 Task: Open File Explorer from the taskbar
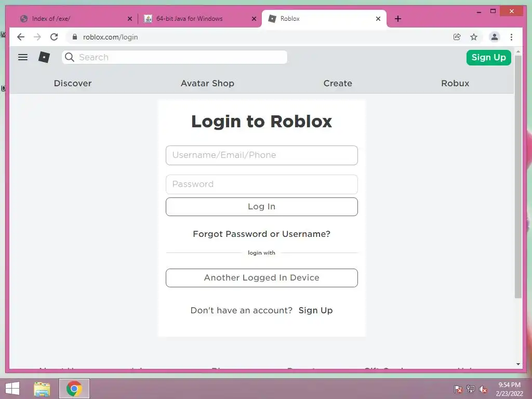pos(42,389)
